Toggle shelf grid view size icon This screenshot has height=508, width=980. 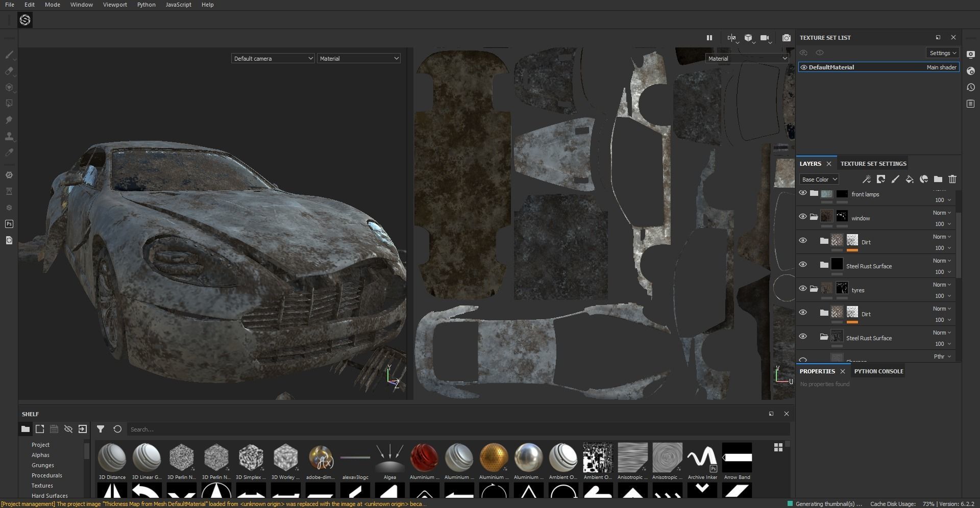tap(778, 447)
